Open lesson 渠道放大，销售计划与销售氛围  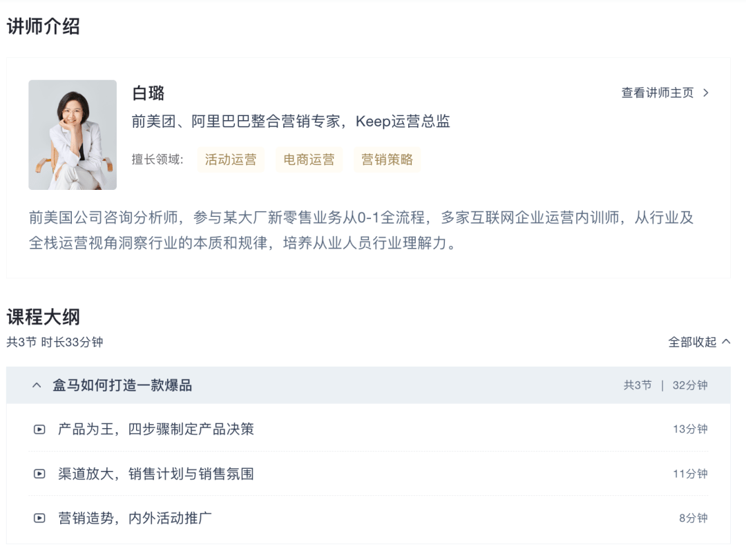[155, 474]
